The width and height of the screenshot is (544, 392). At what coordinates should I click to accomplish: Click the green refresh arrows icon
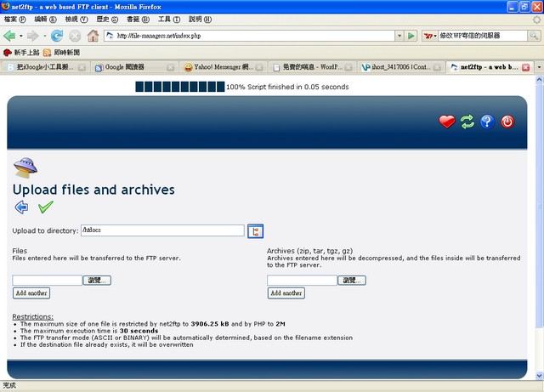point(467,122)
